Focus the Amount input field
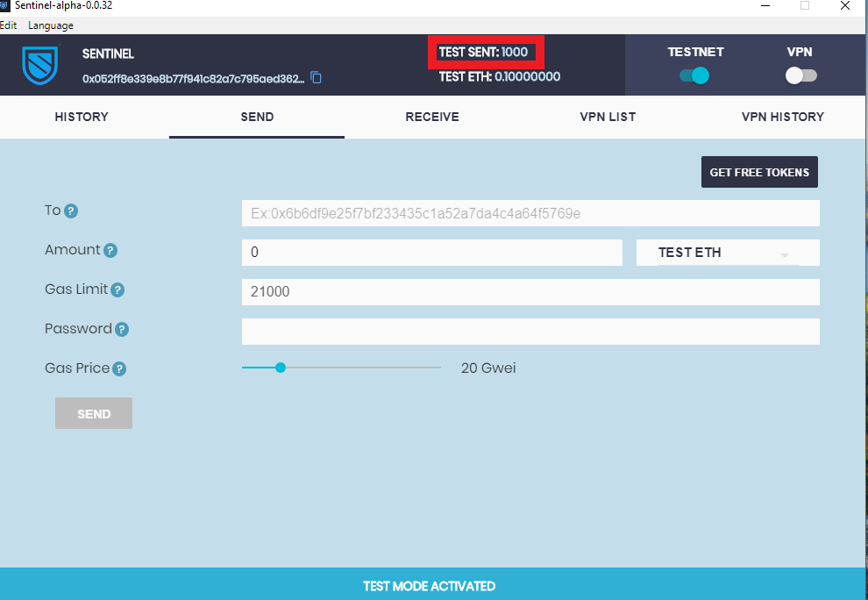The image size is (868, 600). (x=431, y=253)
